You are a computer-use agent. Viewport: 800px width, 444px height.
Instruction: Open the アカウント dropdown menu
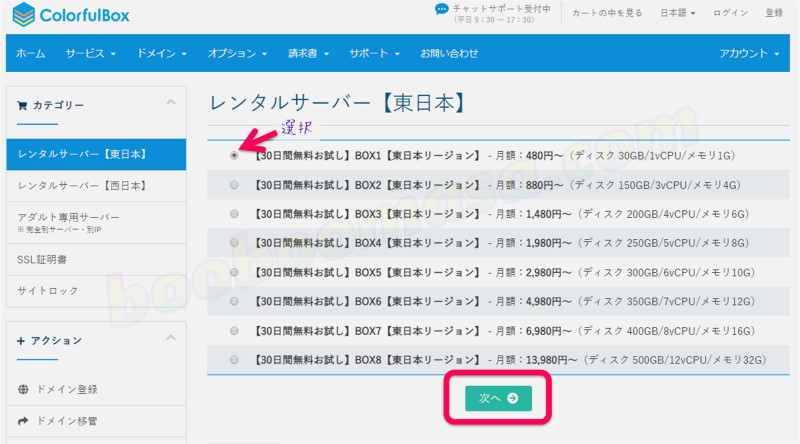click(x=749, y=53)
